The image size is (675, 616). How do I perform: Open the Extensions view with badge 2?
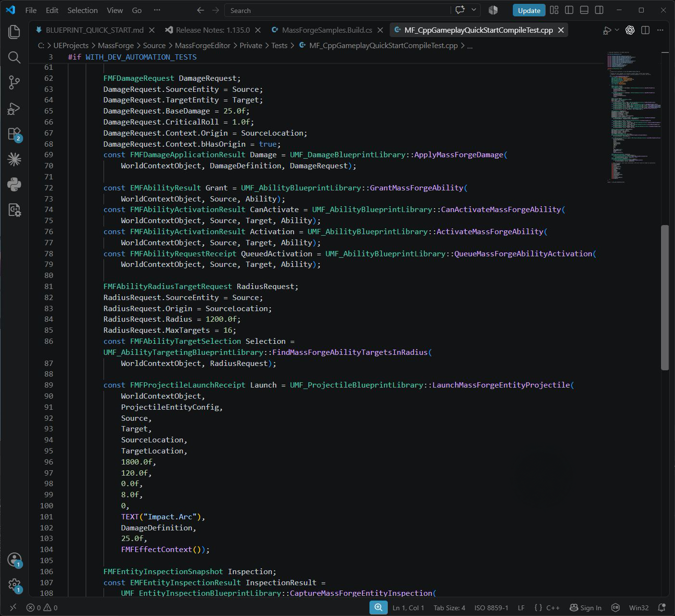(14, 134)
